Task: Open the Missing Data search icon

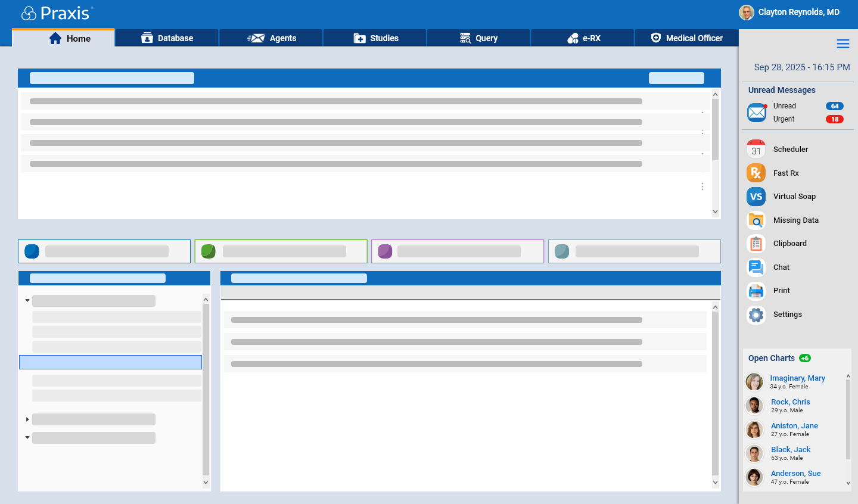Action: pos(756,220)
